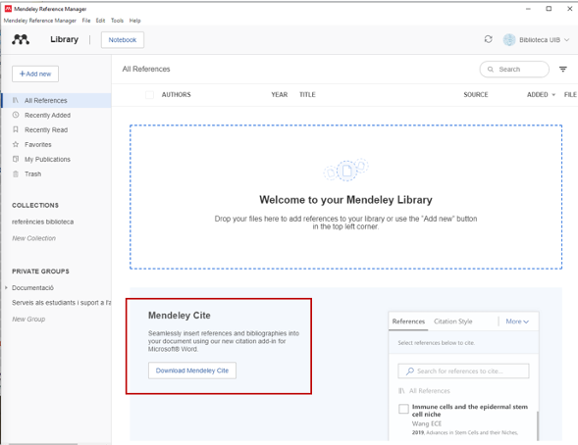Open the Tools menu
Viewport: 578px width, 445px height.
click(x=117, y=21)
